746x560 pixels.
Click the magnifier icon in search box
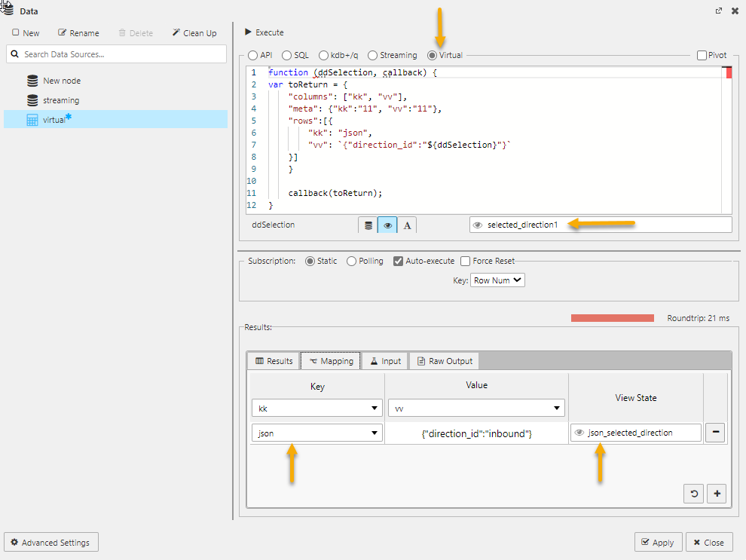pos(15,54)
